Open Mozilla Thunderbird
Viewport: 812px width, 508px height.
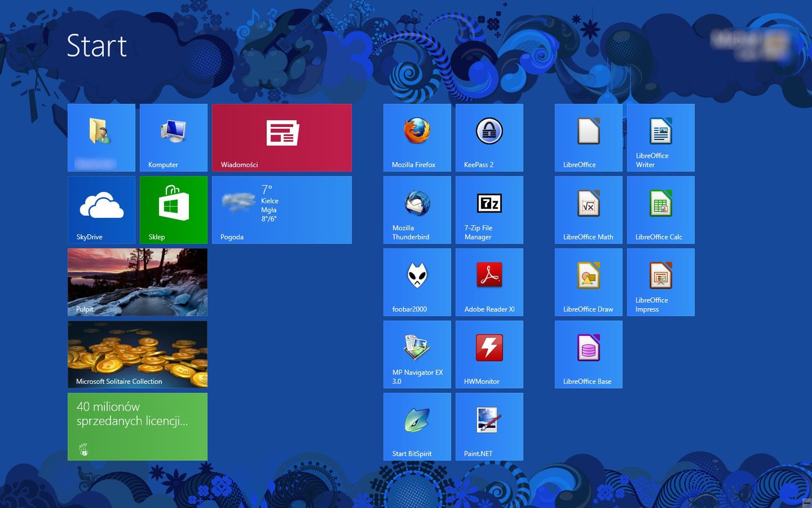[x=417, y=210]
